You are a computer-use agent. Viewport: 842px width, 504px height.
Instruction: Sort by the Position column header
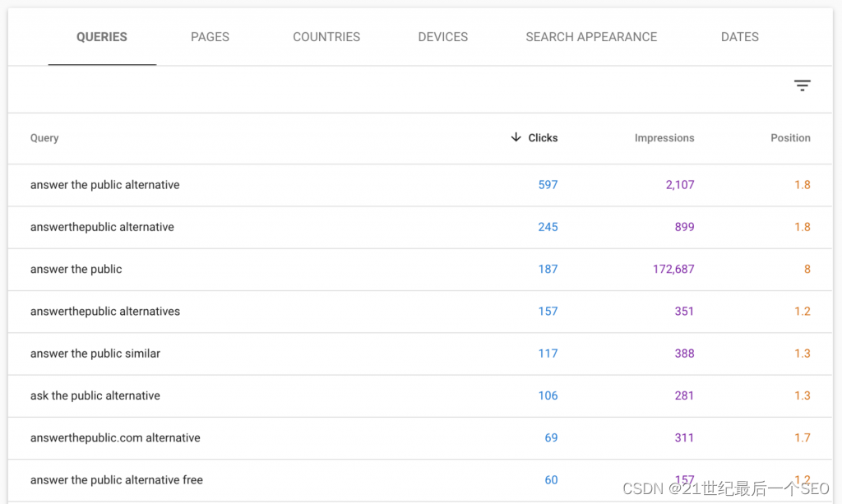[790, 138]
